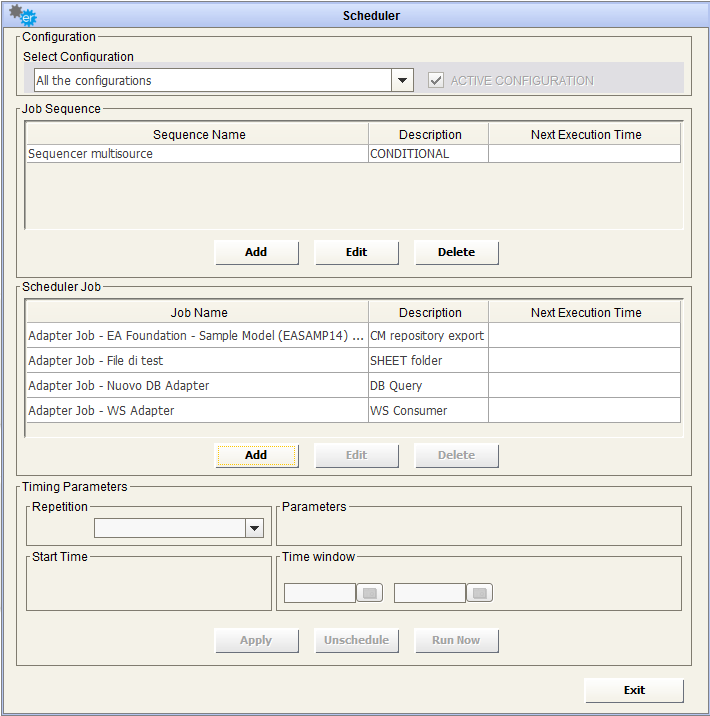This screenshot has height=716, width=710.
Task: Select the EA Foundation Sample Model job row
Action: (198, 336)
